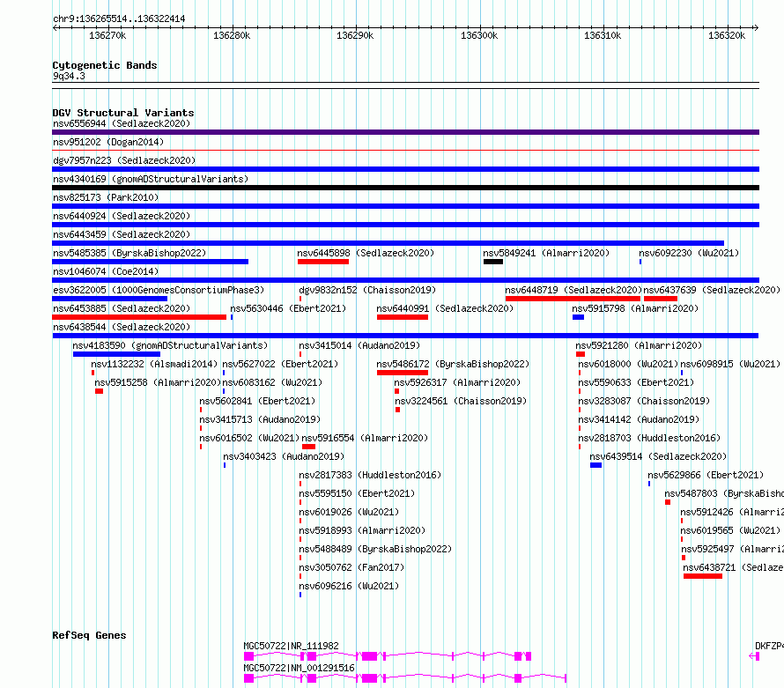The image size is (784, 688).
Task: Click the nsv6098915 (Wu2021) label
Action: [x=730, y=364]
